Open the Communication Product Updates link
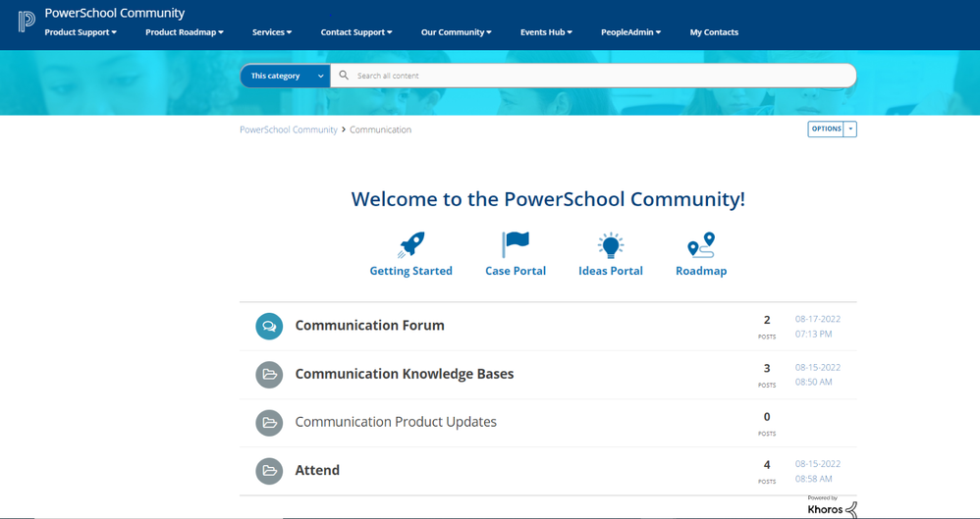The width and height of the screenshot is (980, 519). click(x=396, y=422)
